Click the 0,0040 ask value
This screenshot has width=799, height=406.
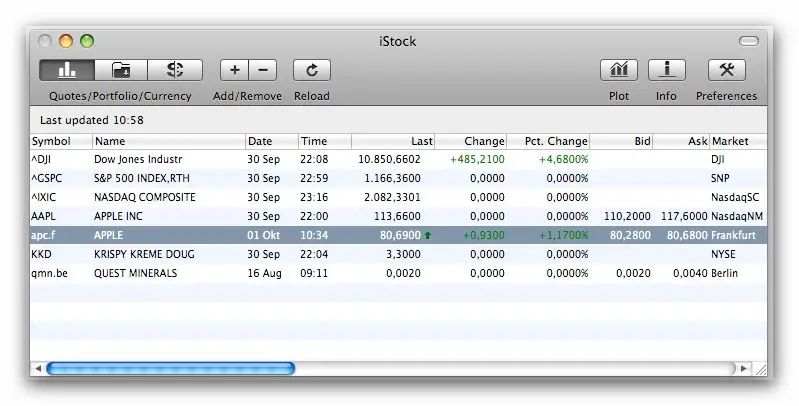tap(690, 273)
